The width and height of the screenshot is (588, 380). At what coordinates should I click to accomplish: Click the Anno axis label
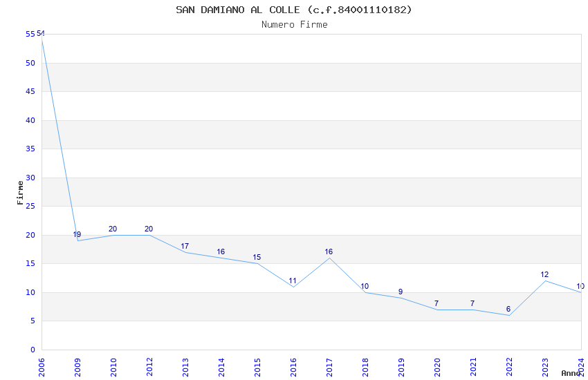[x=571, y=373]
